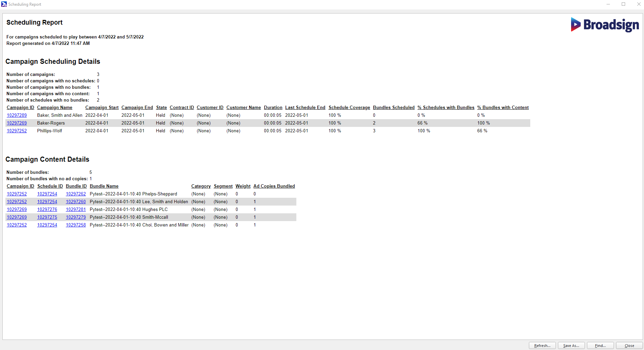Sort by Schedule Coverage column
This screenshot has width=644, height=350.
[349, 107]
